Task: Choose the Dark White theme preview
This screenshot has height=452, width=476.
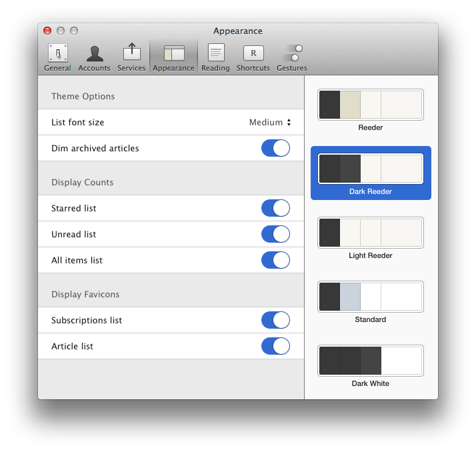Action: 371,361
